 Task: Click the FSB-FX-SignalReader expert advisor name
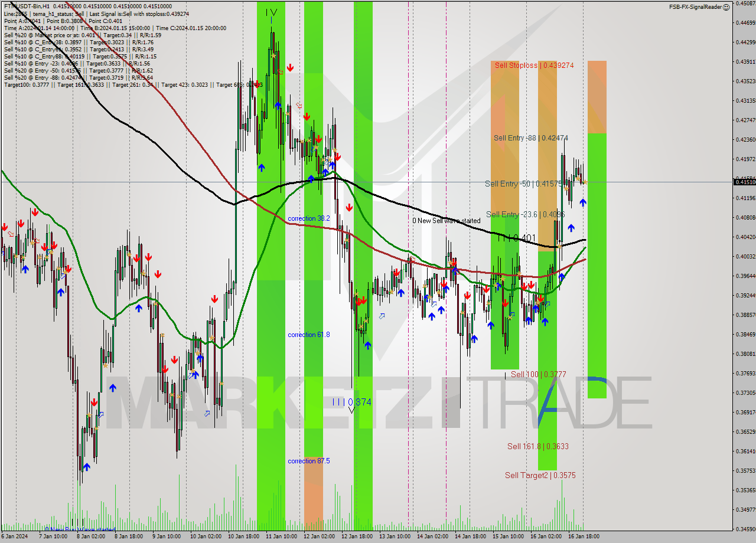[x=695, y=7]
